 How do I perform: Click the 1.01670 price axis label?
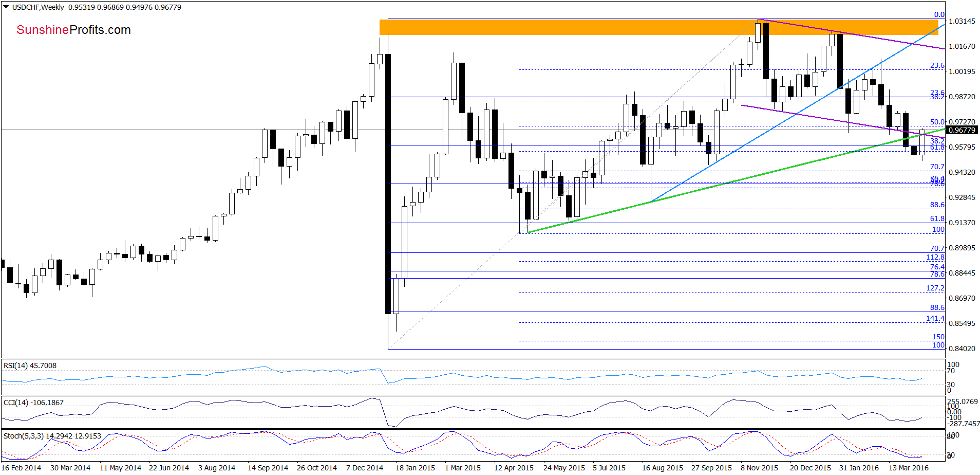962,46
